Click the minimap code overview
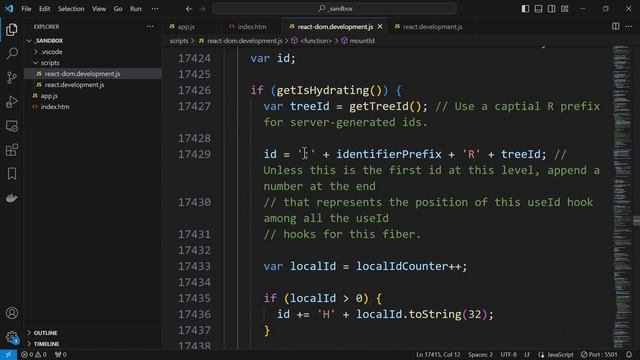Screen dimensions: 640x360 622,196
